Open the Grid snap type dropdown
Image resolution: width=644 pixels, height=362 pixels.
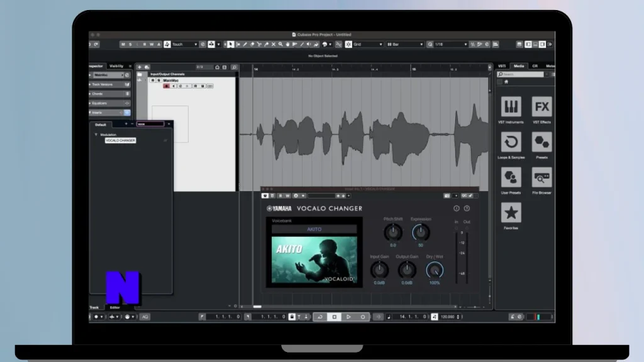368,45
